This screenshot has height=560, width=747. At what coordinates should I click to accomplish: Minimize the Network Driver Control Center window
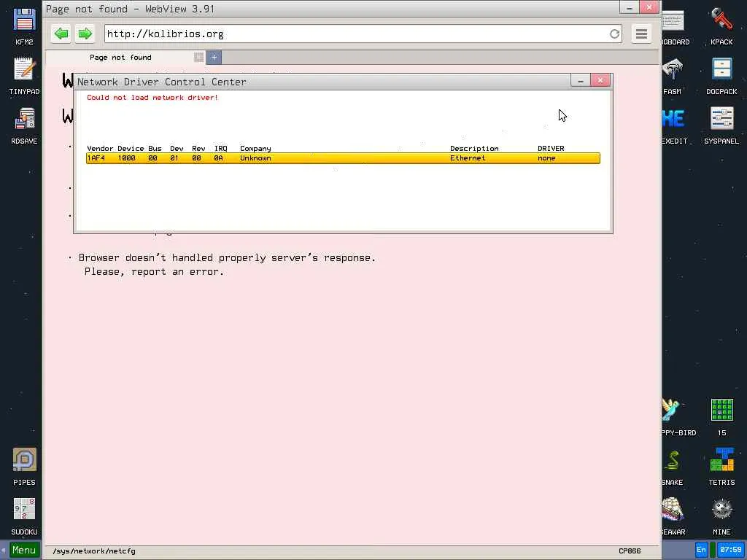[580, 80]
